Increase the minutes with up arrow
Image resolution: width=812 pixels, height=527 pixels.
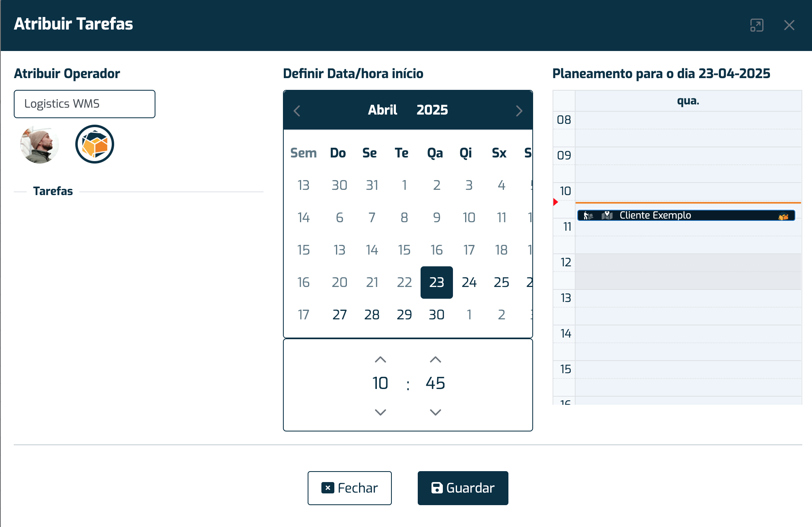[x=436, y=359]
